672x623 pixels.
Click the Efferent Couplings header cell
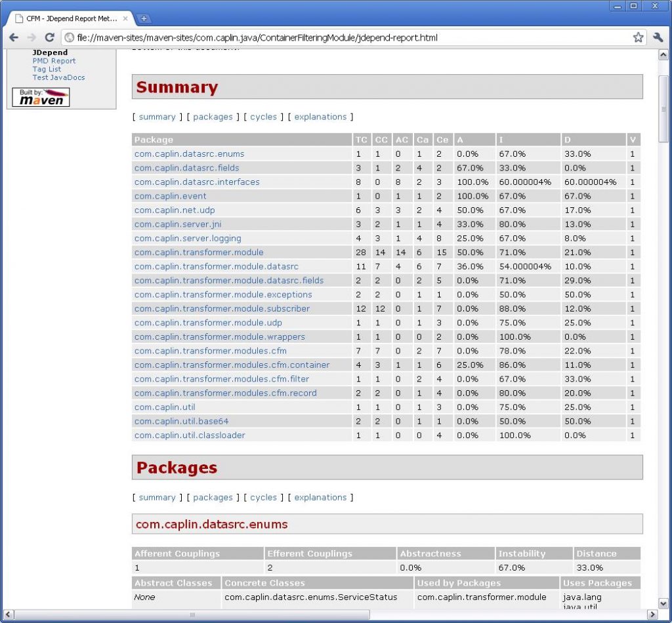[x=331, y=553]
